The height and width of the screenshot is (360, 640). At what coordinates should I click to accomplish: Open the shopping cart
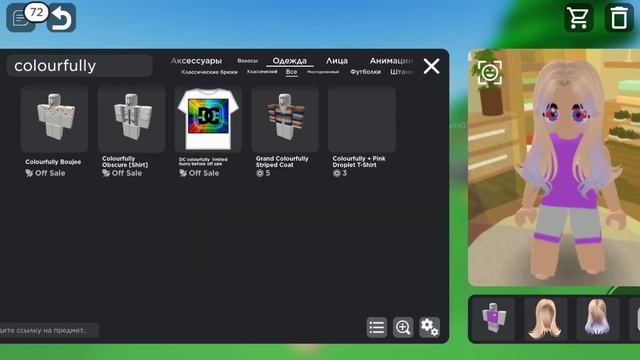click(578, 18)
